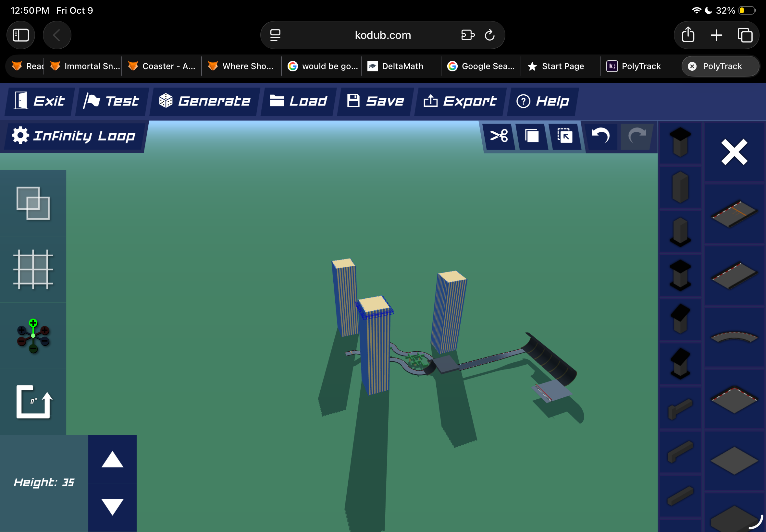The image size is (766, 532).
Task: Close the parts panel with X
Action: coord(734,152)
